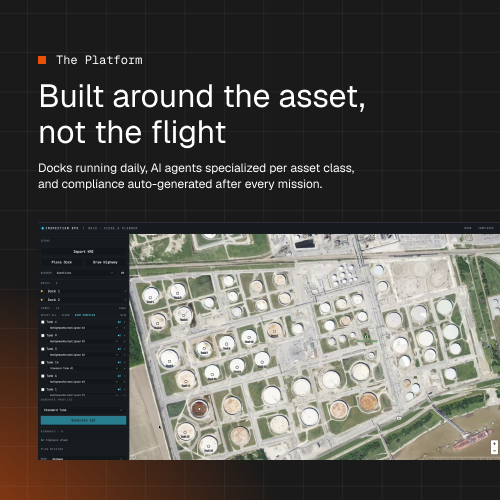The image size is (500, 500).
Task: Click the cyan icon on the Tank 1A row
Action: [119, 362]
